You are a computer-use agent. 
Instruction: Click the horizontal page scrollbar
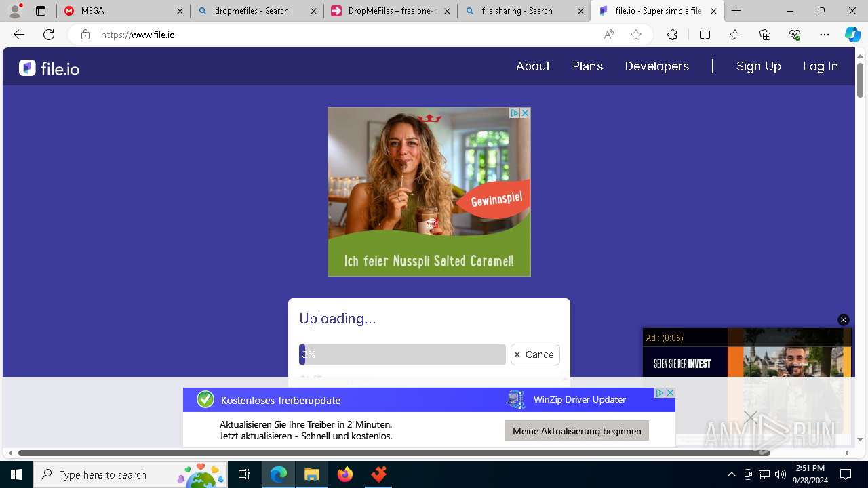tap(394, 453)
